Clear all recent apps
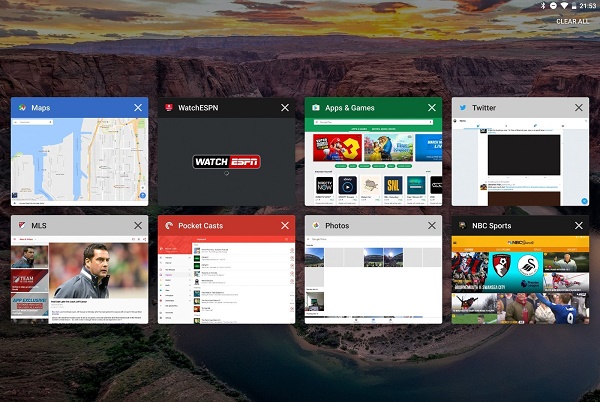The image size is (600, 402). pos(572,21)
